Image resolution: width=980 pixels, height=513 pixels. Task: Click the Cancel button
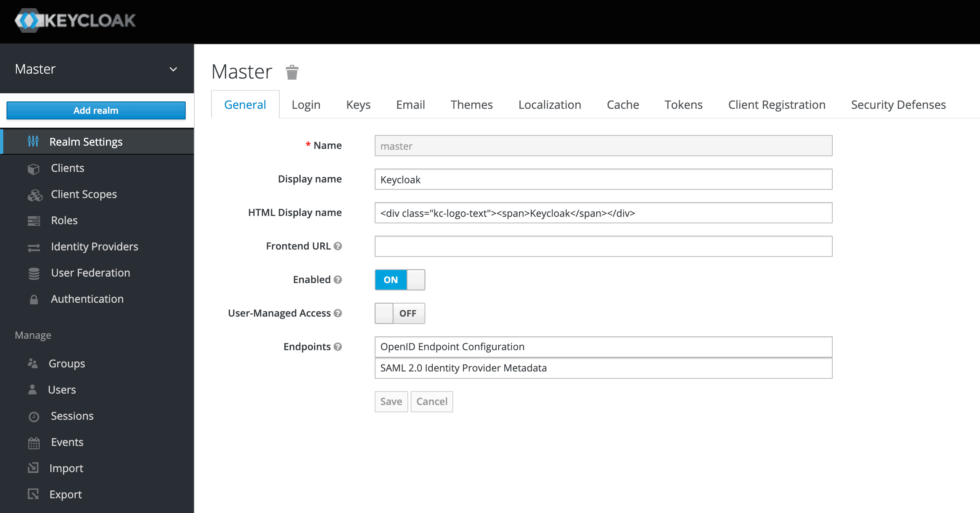coord(432,401)
